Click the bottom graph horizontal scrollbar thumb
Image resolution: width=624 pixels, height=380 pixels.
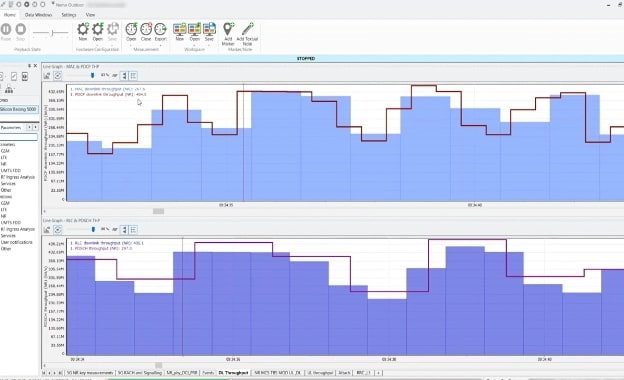pyautogui.click(x=158, y=365)
